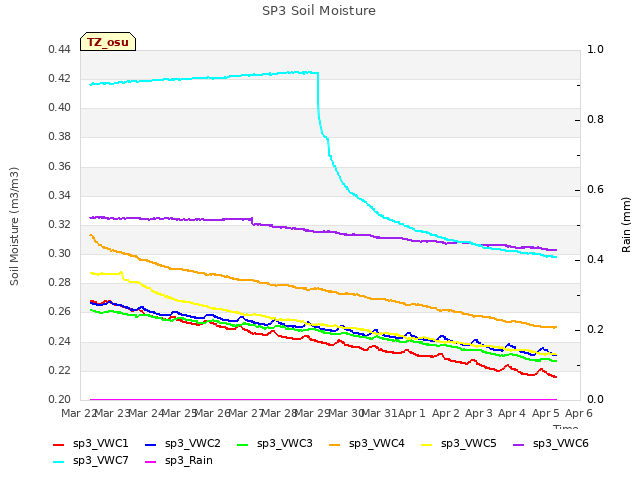Click the 0.30 left axis tick label
Screen dimensions: 640x480
click(59, 253)
